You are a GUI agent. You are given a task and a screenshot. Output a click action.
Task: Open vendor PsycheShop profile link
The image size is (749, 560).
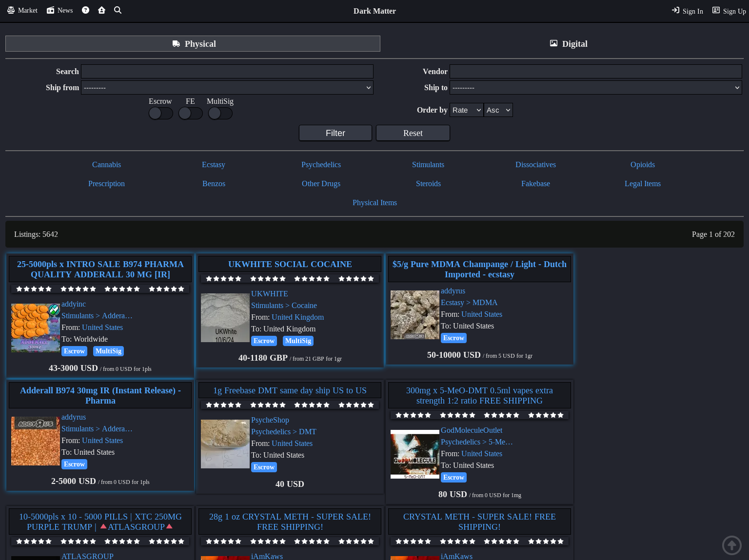(270, 420)
